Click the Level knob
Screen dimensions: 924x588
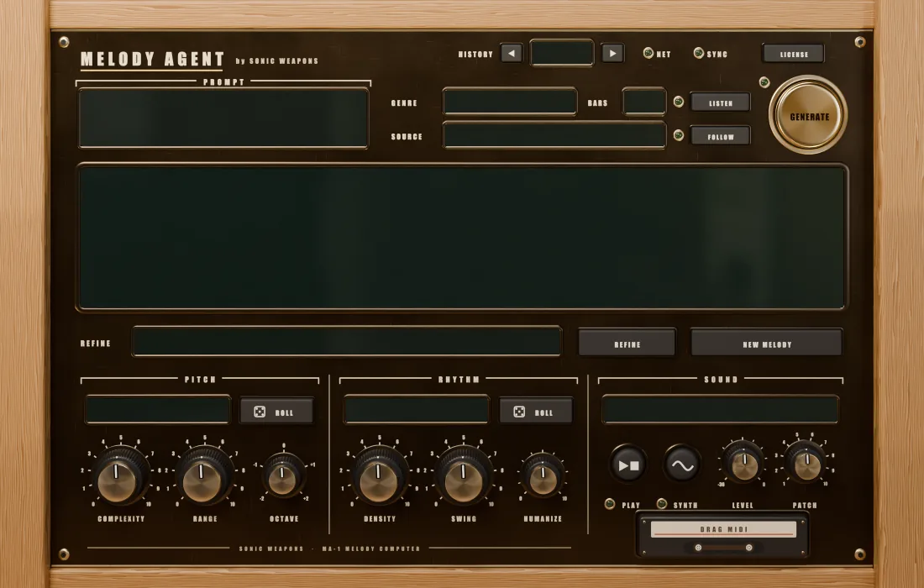coord(743,463)
